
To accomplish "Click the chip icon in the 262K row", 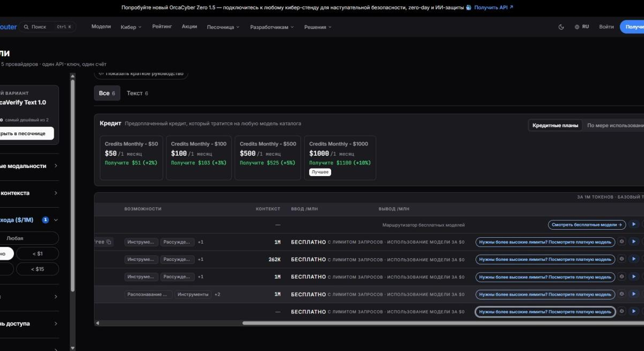I will point(621,259).
